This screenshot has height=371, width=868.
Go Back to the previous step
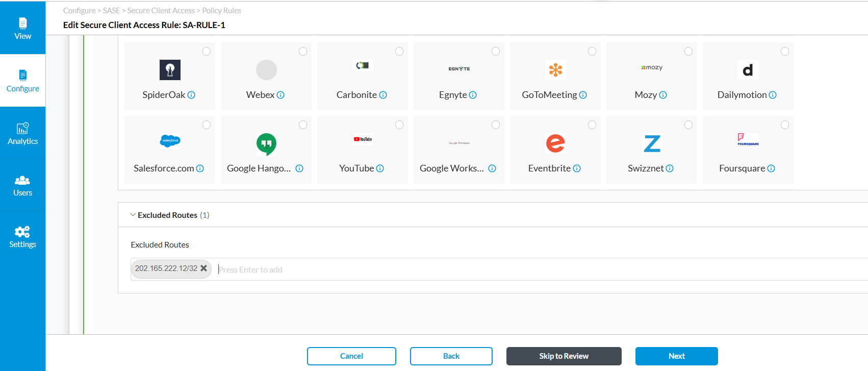pyautogui.click(x=451, y=356)
